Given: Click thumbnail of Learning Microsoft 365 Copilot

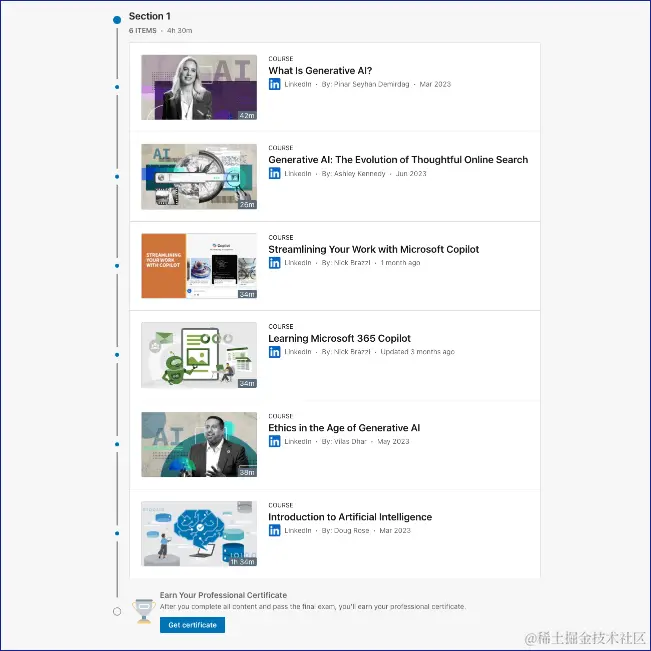Looking at the screenshot, I should point(199,355).
